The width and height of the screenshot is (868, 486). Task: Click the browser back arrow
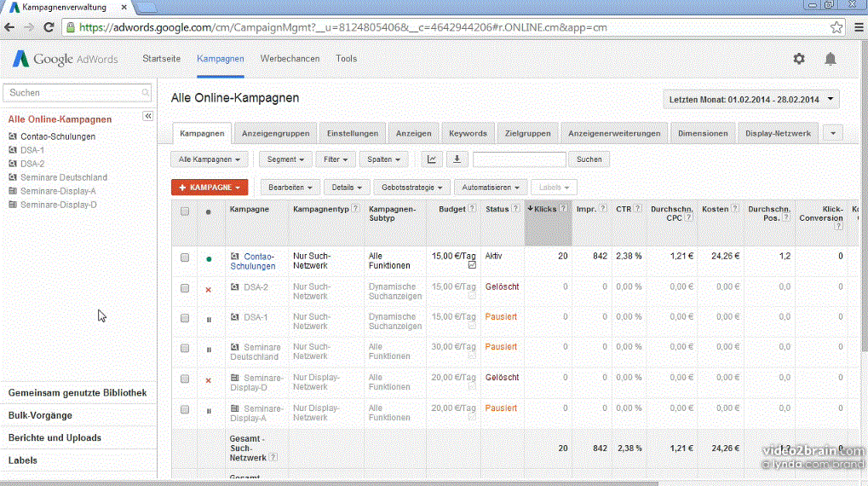pos(9,27)
